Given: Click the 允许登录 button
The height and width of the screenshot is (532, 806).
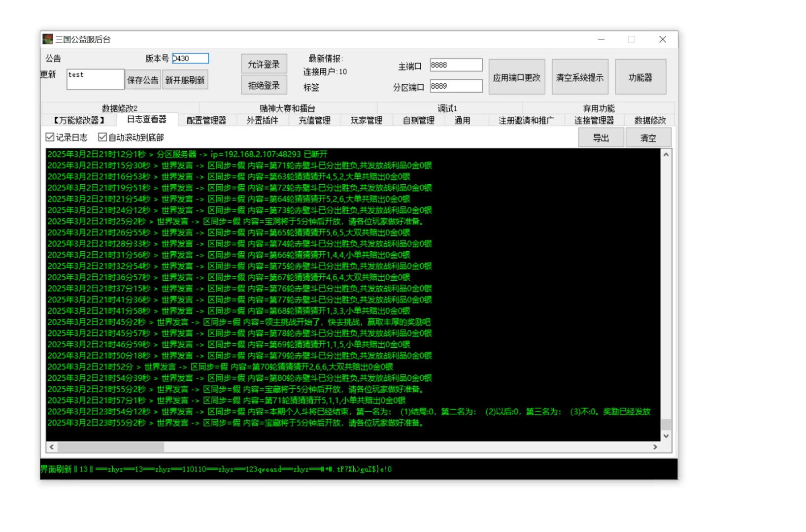Looking at the screenshot, I should click(264, 64).
